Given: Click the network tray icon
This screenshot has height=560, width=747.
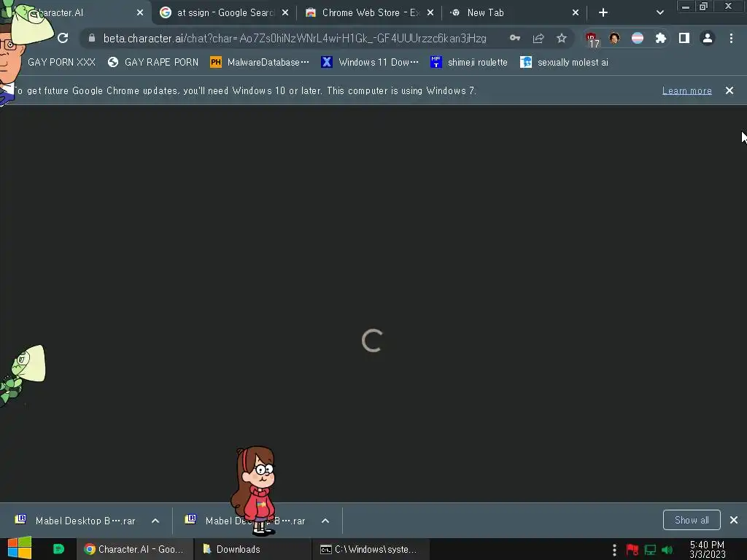Looking at the screenshot, I should tap(650, 550).
